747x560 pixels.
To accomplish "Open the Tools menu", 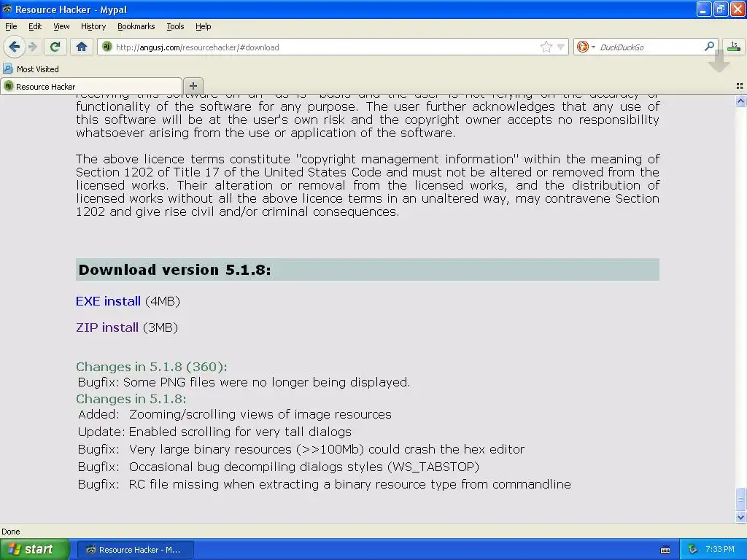I will tap(175, 26).
